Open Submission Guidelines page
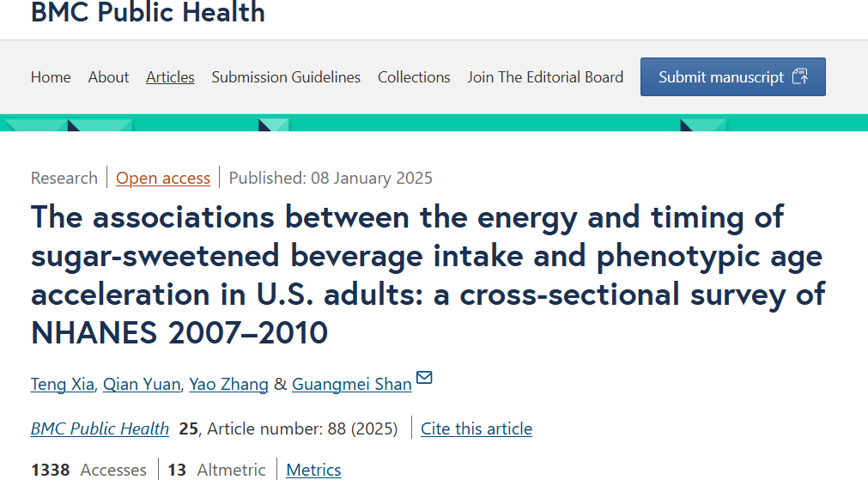Image resolution: width=868 pixels, height=486 pixels. coord(286,77)
